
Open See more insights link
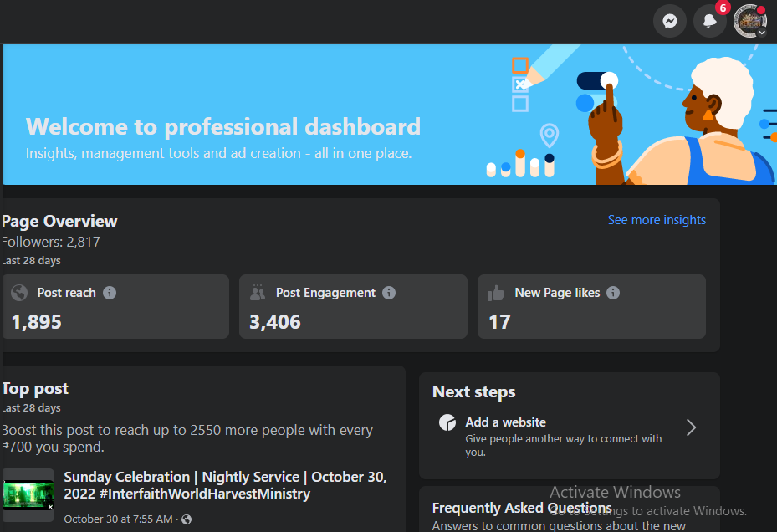point(657,220)
